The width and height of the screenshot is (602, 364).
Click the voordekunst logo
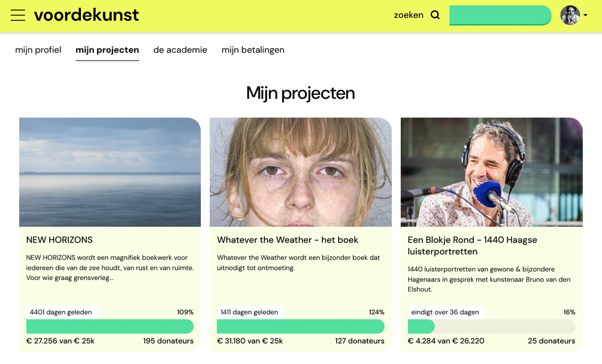coord(87,15)
